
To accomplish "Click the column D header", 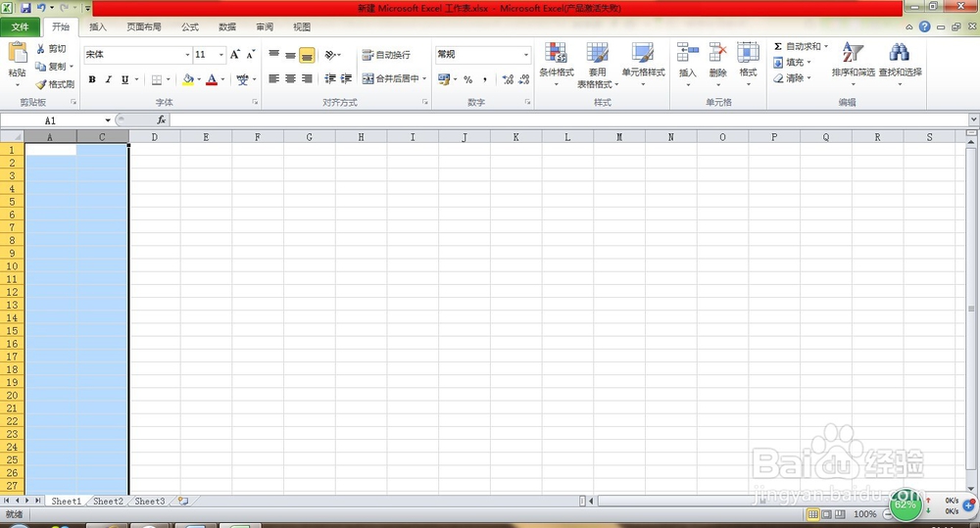I will [x=155, y=137].
